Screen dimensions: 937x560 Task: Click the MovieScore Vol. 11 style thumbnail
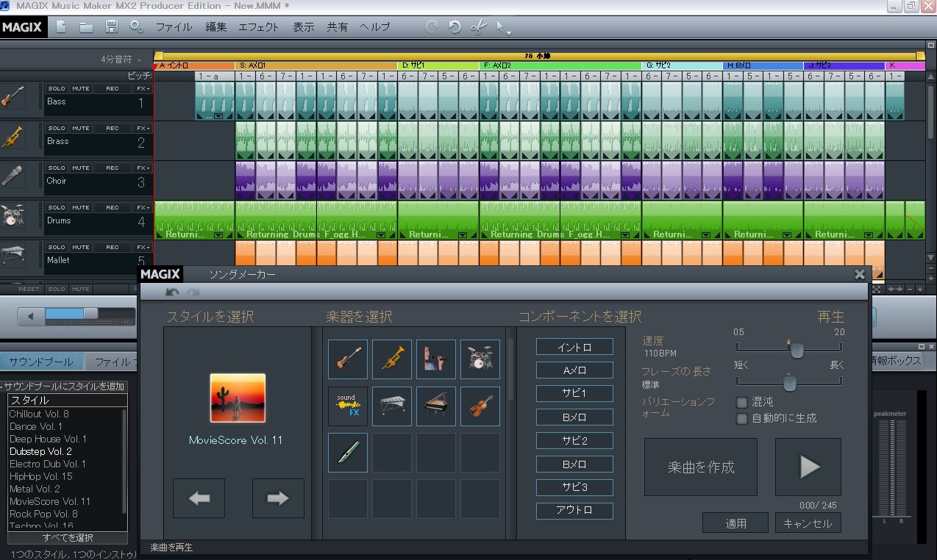[x=238, y=398]
